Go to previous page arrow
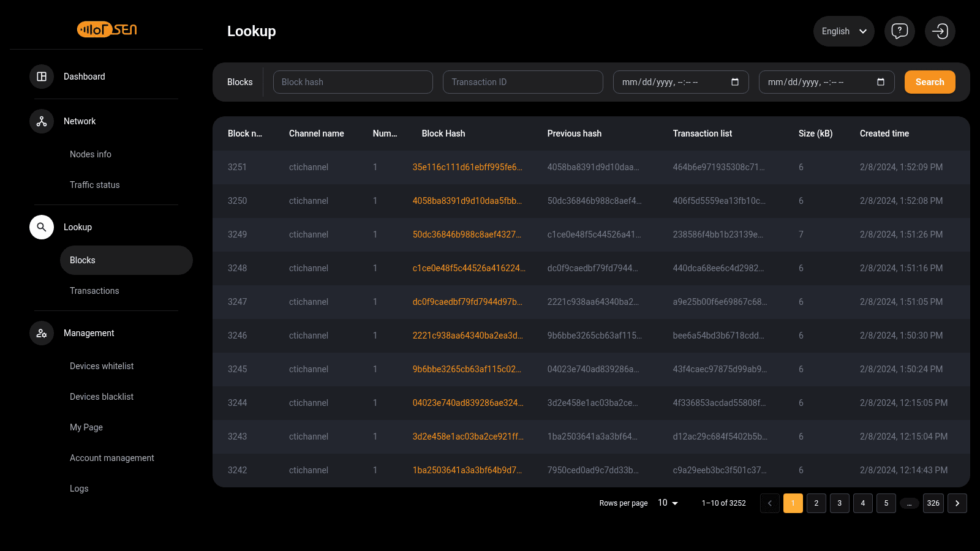 point(770,503)
